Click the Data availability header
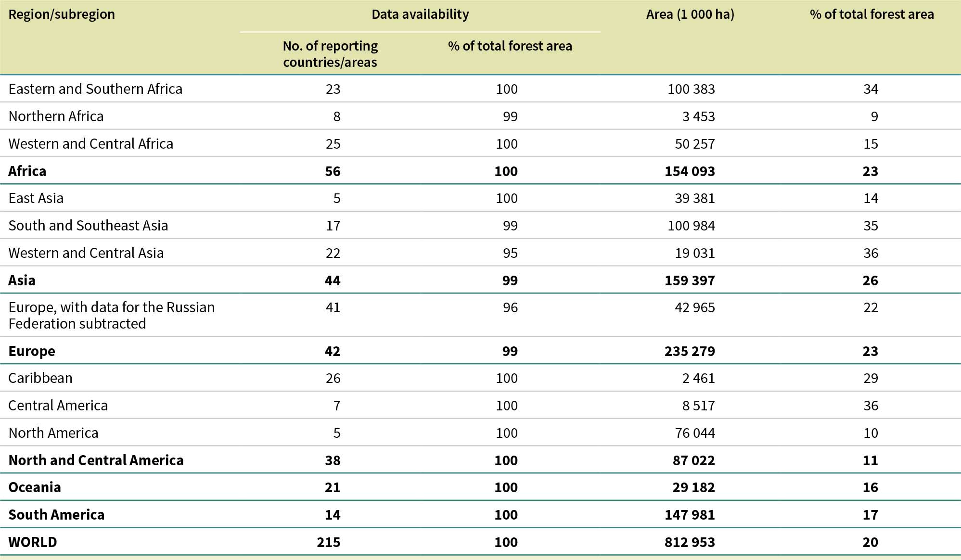This screenshot has height=560, width=961. pyautogui.click(x=420, y=14)
